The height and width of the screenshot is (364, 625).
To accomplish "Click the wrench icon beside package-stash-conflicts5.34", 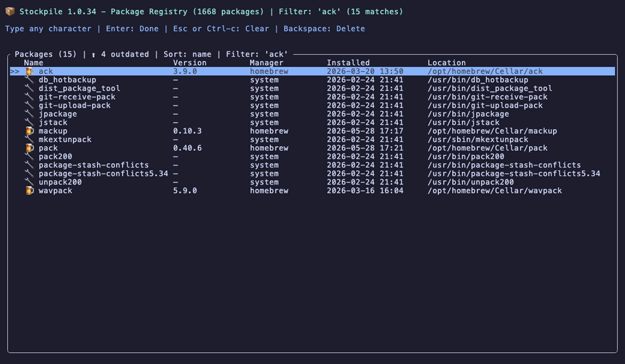I will tap(29, 174).
